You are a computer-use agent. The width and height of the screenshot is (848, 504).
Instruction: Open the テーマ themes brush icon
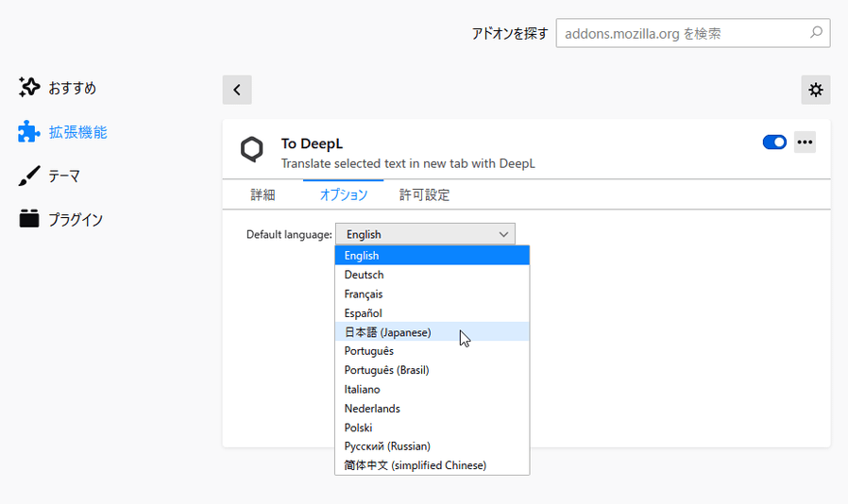pos(28,176)
